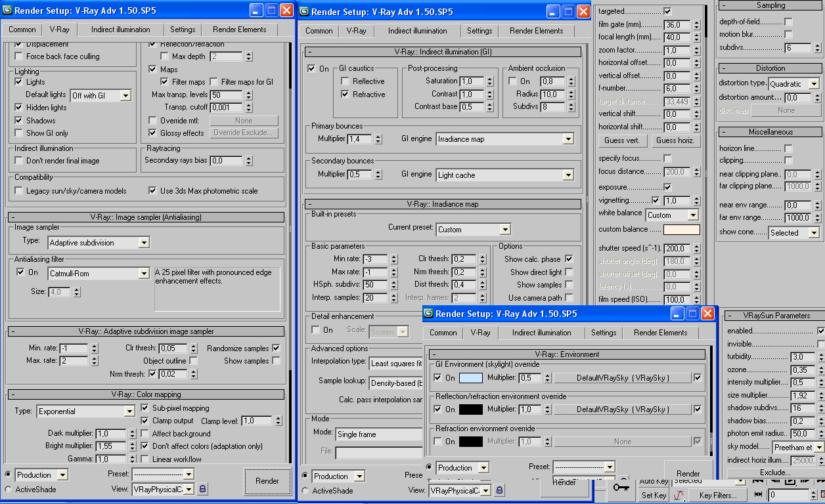
Task: Toggle Show calc. phase option
Action: 569,259
